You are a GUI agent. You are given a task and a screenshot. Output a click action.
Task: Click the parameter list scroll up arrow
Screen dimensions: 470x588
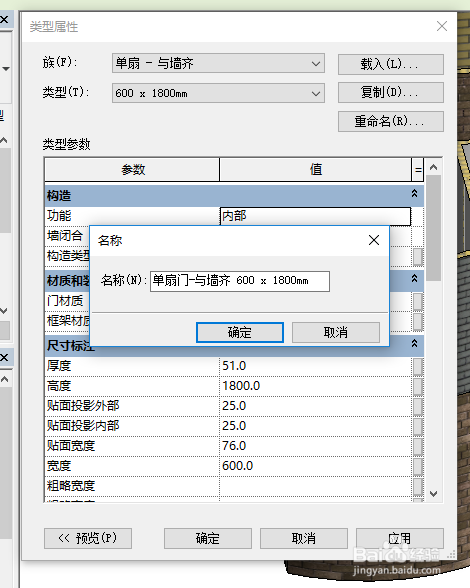[x=434, y=167]
